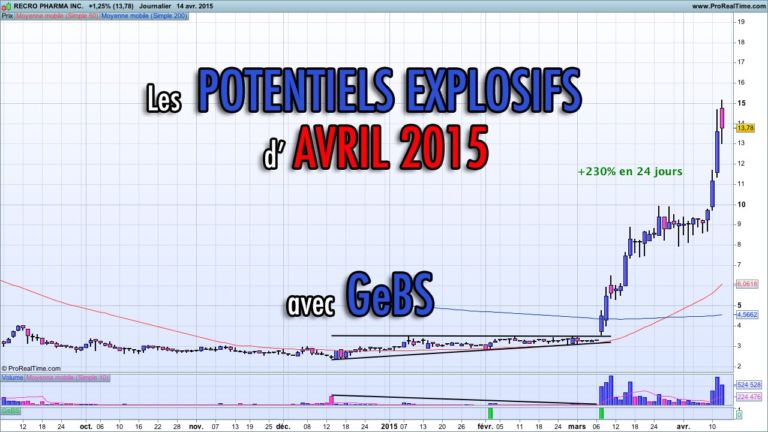
Task: Click the 19 level on price scale
Action: (x=742, y=22)
